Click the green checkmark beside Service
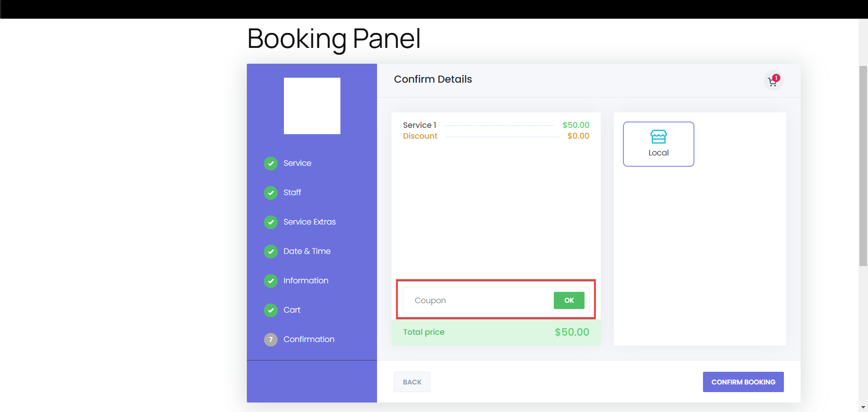The height and width of the screenshot is (412, 868). 271,164
